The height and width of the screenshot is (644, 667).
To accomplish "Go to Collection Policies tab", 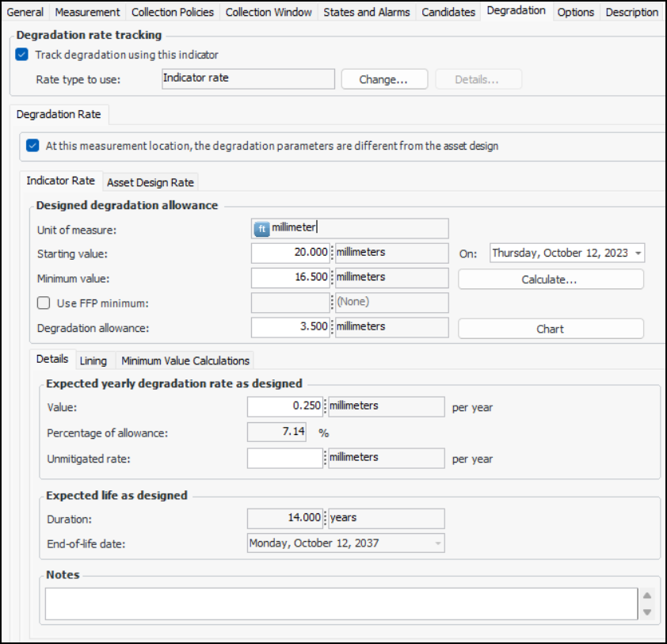I will coord(172,12).
